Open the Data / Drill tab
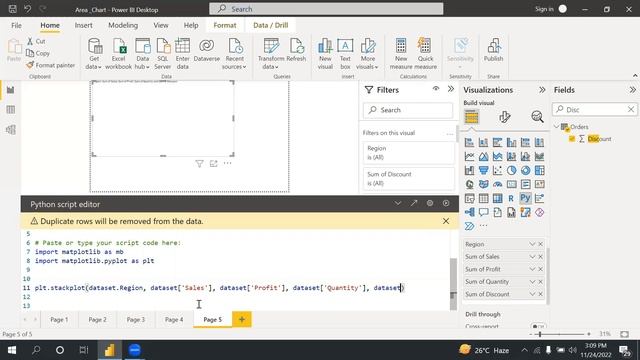Image resolution: width=640 pixels, height=360 pixels. click(x=271, y=25)
